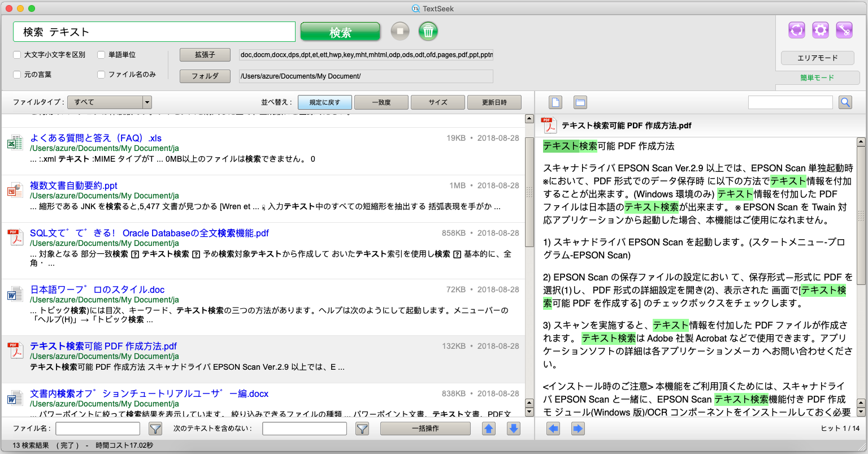Select the 簡単モード tab

pyautogui.click(x=817, y=78)
